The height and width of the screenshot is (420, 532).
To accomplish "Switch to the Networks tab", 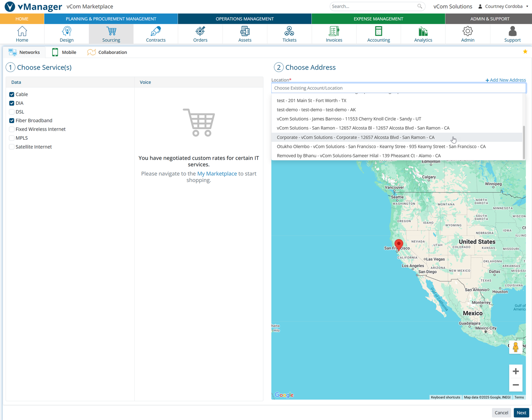I will 24,52.
